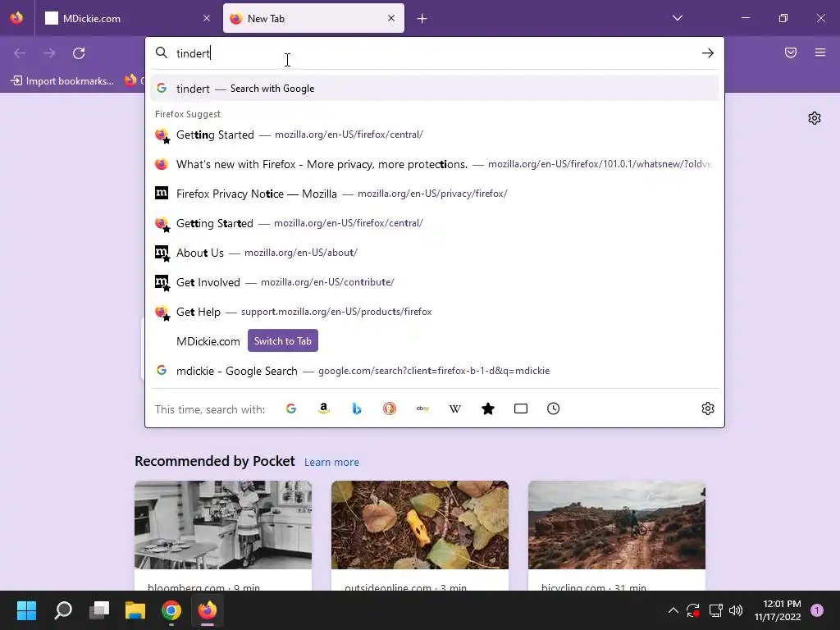Image resolution: width=840 pixels, height=630 pixels.
Task: Search in Bookmarks star icon
Action: tap(488, 409)
